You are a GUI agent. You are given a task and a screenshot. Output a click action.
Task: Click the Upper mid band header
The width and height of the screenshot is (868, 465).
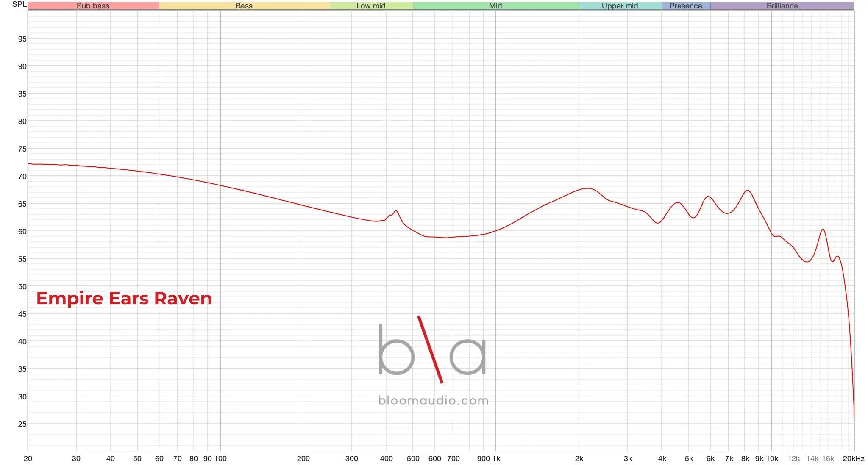click(620, 6)
